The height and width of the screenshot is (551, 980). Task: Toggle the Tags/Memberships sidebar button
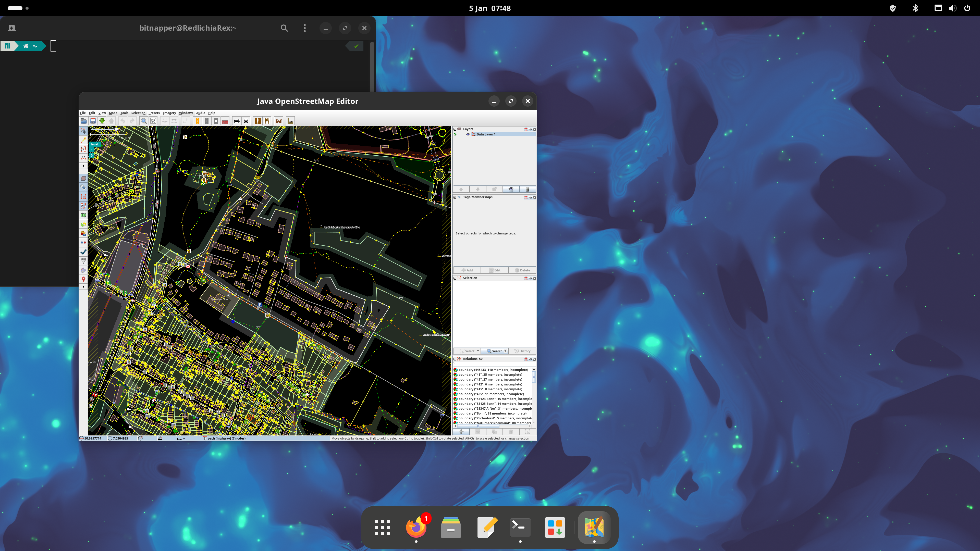point(83,187)
